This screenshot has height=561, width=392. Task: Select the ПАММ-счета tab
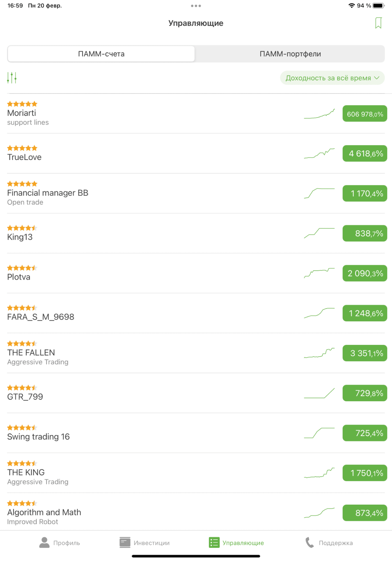tap(101, 54)
